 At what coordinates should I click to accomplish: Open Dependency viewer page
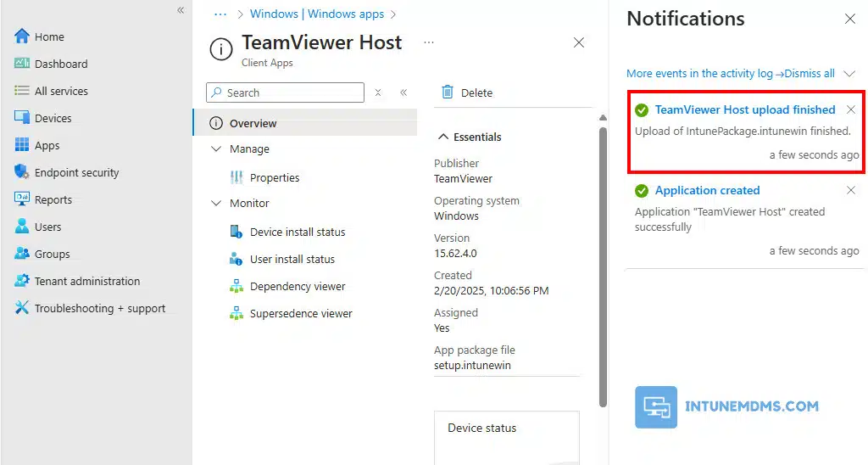coord(298,286)
